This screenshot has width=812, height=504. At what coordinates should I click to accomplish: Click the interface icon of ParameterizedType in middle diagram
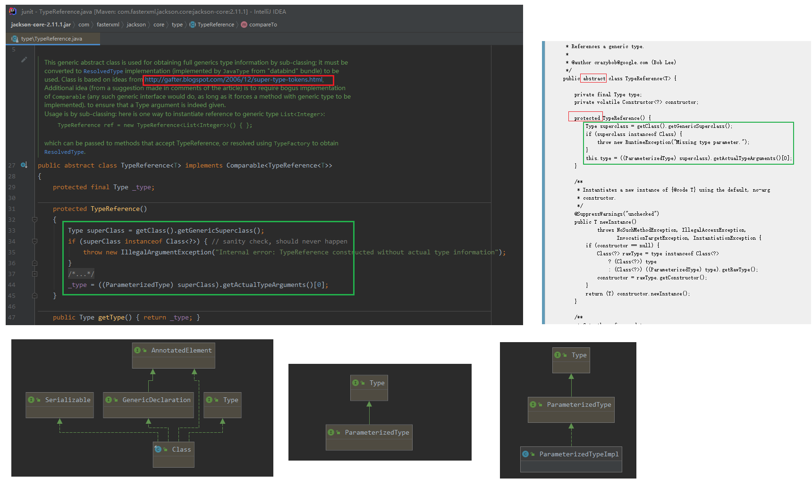(331, 432)
